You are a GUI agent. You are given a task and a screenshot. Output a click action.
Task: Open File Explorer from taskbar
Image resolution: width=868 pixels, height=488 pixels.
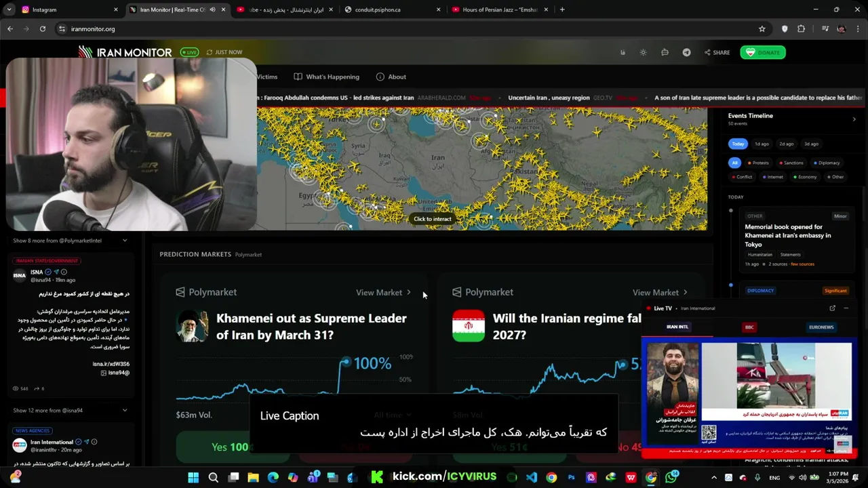pyautogui.click(x=253, y=477)
